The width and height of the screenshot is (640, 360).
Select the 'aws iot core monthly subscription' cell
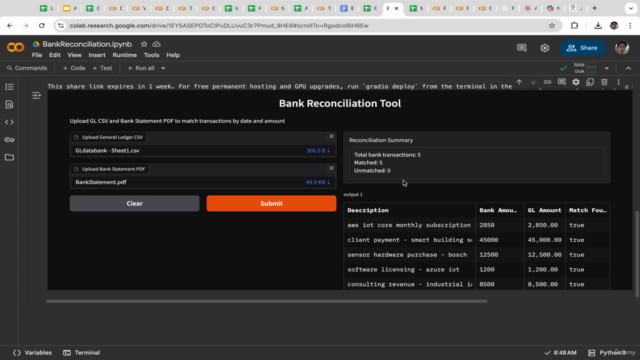(x=409, y=225)
